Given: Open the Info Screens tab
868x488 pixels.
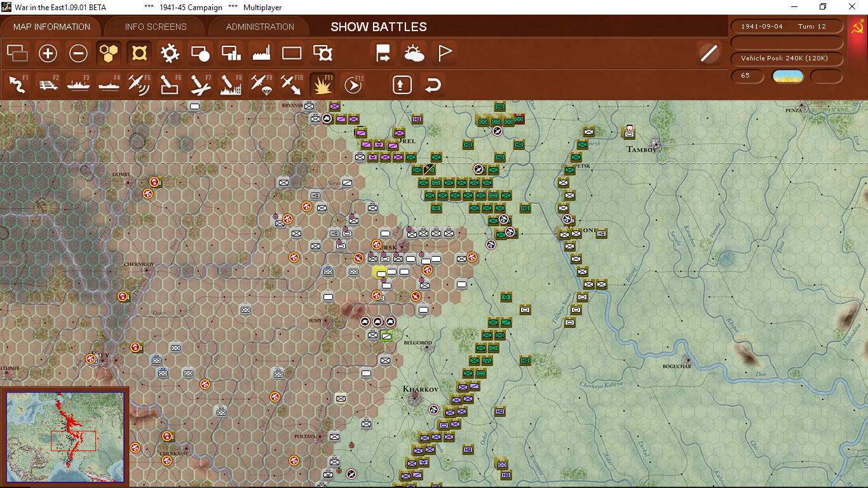Looking at the screenshot, I should pos(156,27).
